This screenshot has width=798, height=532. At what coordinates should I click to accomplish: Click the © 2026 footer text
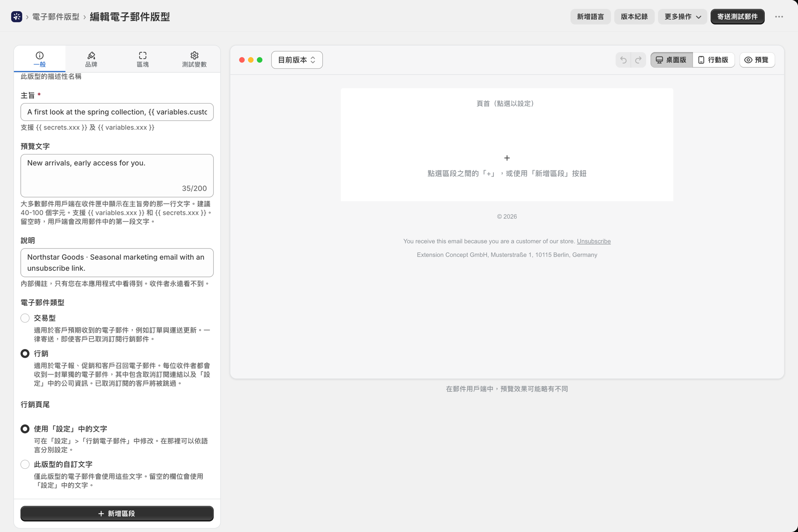[507, 217]
